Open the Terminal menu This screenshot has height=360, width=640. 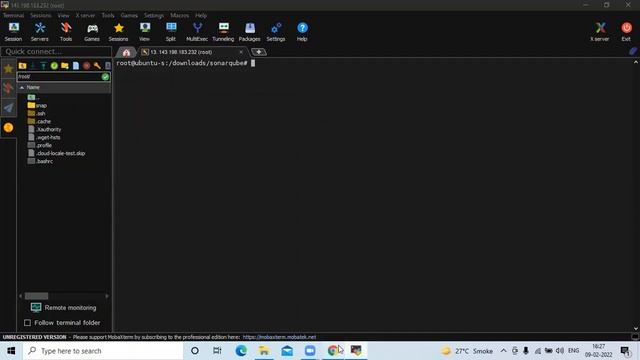tap(13, 16)
